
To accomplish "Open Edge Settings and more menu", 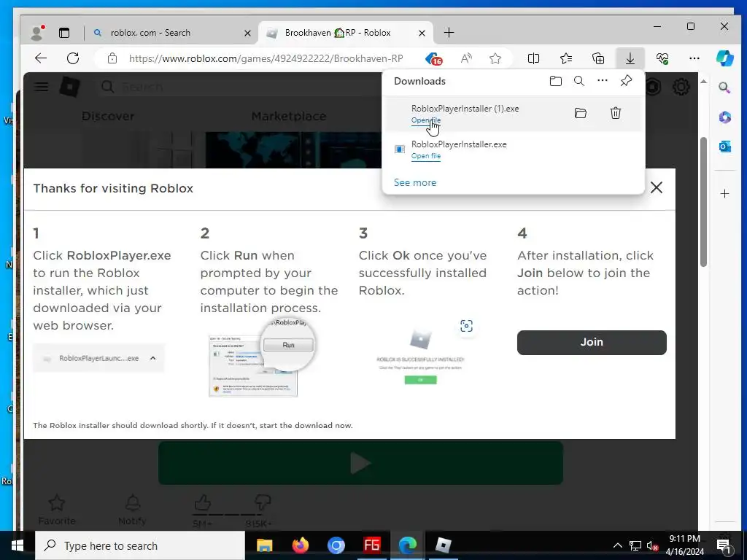I will click(x=694, y=58).
